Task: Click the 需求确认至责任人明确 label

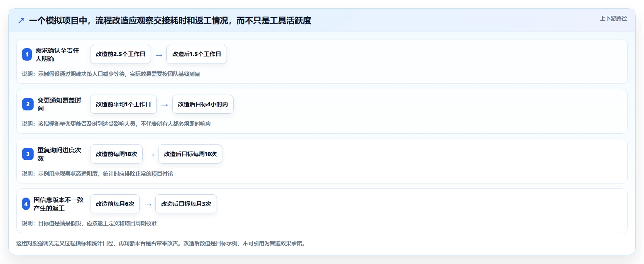Action: 57,54
